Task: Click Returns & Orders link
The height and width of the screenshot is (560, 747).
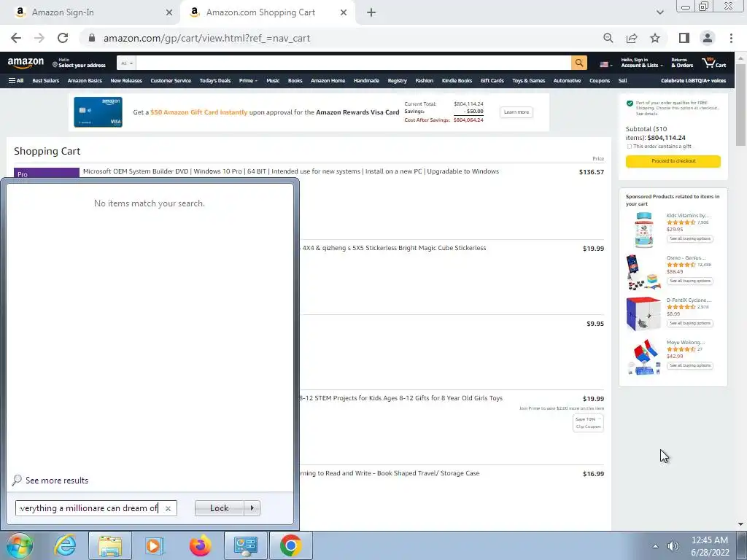Action: coord(682,63)
